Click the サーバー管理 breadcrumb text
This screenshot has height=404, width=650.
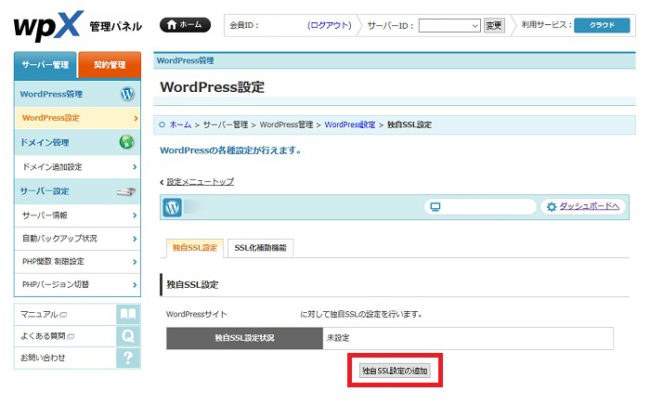[225, 125]
